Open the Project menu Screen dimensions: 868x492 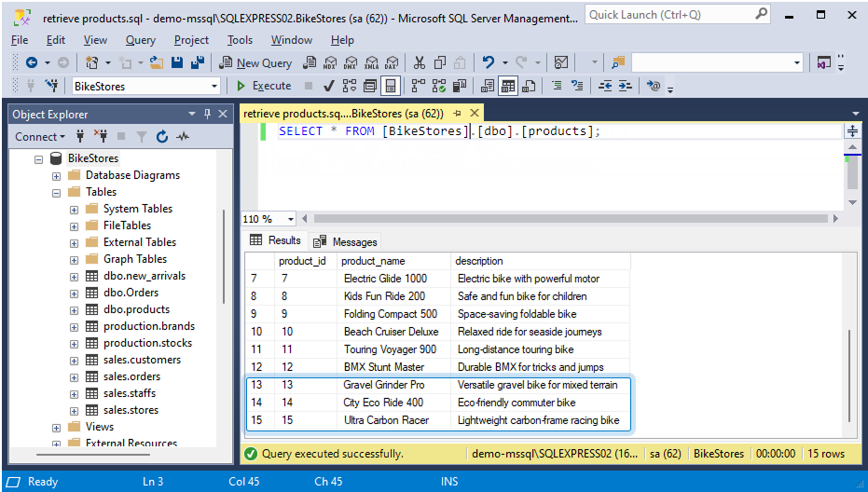click(x=191, y=40)
